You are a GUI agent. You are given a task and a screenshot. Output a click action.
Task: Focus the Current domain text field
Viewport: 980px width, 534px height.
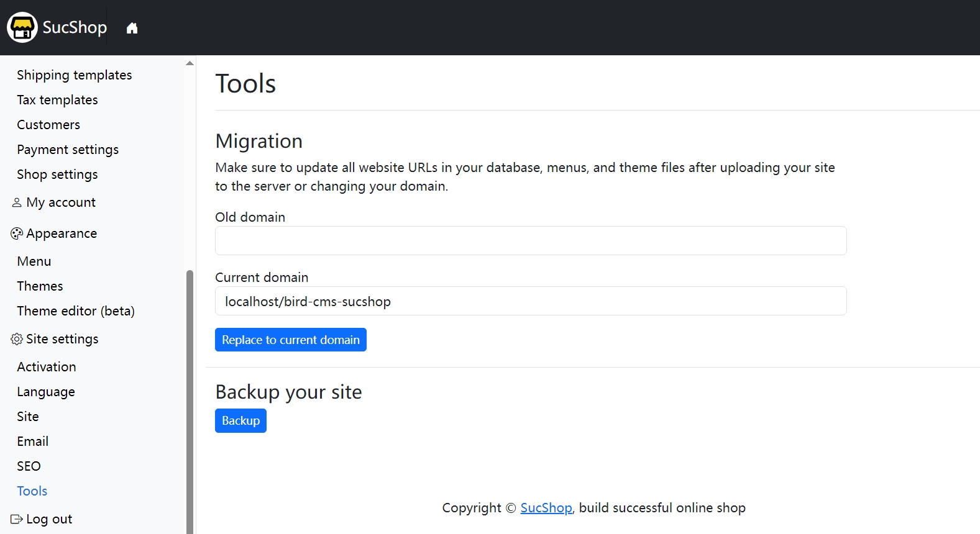(530, 301)
